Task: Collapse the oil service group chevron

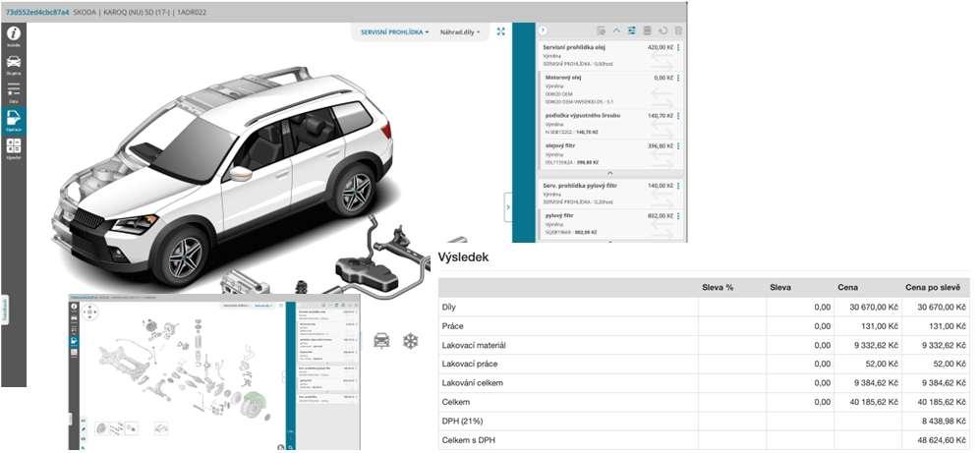Action: tap(610, 173)
